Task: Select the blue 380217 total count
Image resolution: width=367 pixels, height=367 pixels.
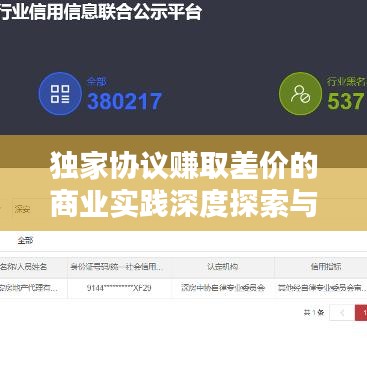Action: tap(124, 101)
